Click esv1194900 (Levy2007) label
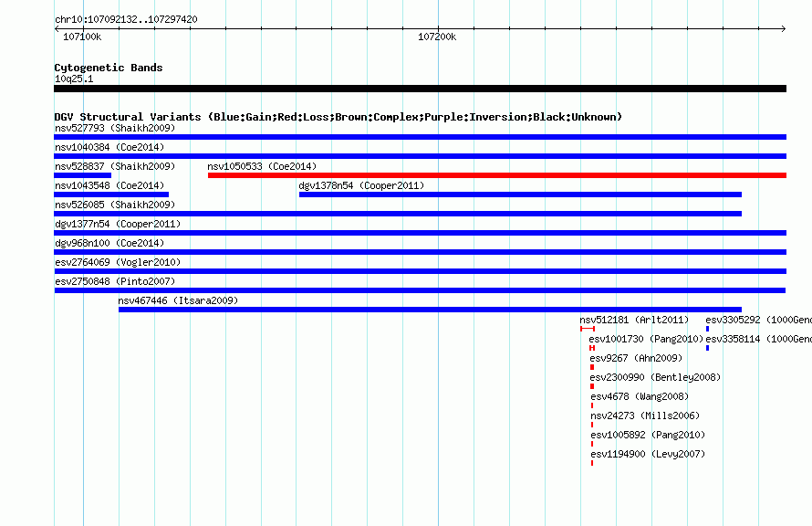This screenshot has height=526, width=812. pos(648,454)
